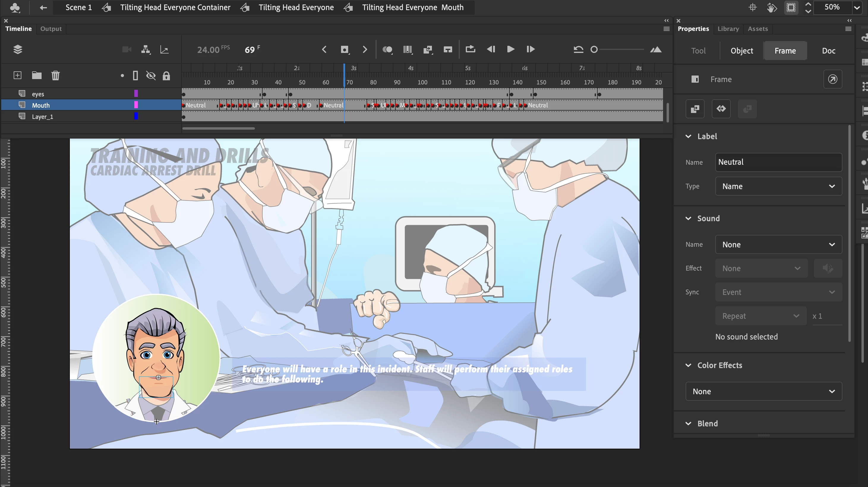Viewport: 868px width, 487px height.
Task: Toggle outline view for all layers
Action: (x=135, y=76)
